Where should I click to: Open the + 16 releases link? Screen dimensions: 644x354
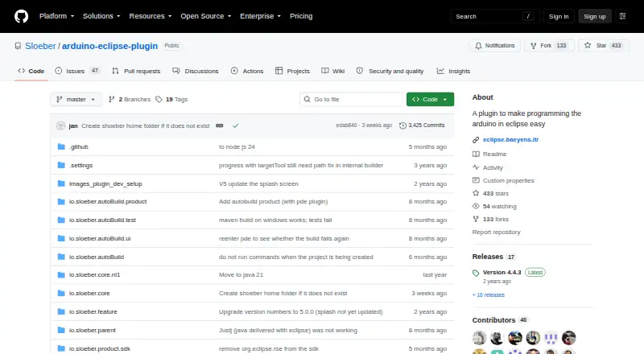click(489, 294)
